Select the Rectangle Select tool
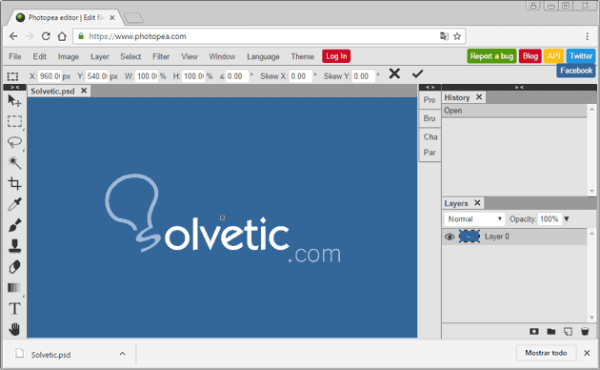This screenshot has height=370, width=600. pos(15,121)
